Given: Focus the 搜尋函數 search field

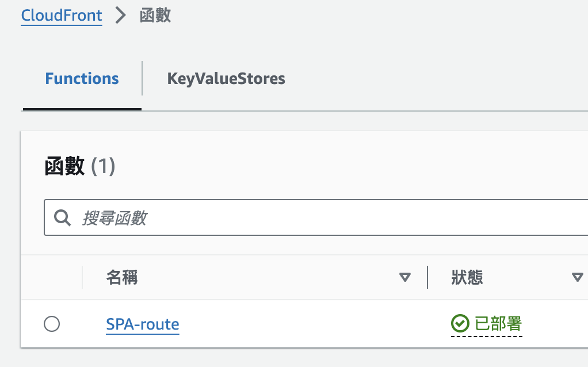Looking at the screenshot, I should click(322, 217).
